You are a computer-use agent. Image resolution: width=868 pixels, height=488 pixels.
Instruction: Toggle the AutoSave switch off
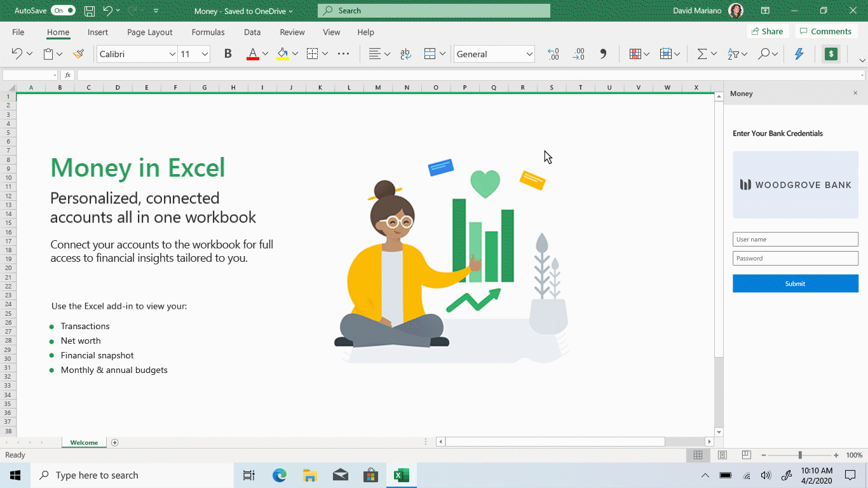point(63,11)
